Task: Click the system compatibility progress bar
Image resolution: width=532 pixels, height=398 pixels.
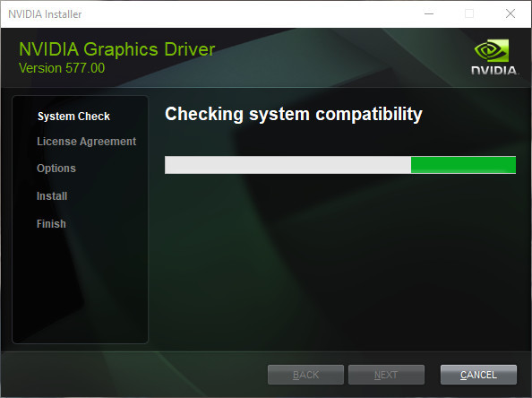Action: [340, 165]
